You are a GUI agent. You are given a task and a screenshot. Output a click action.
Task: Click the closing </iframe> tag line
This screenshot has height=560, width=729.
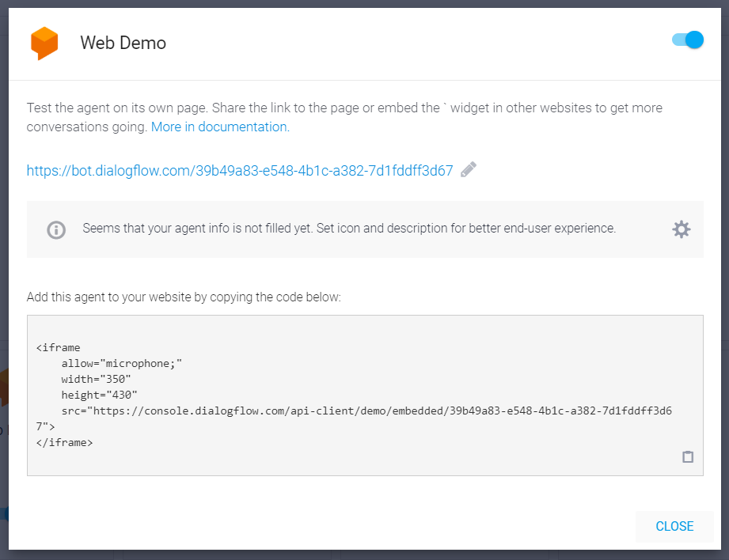[x=64, y=442]
